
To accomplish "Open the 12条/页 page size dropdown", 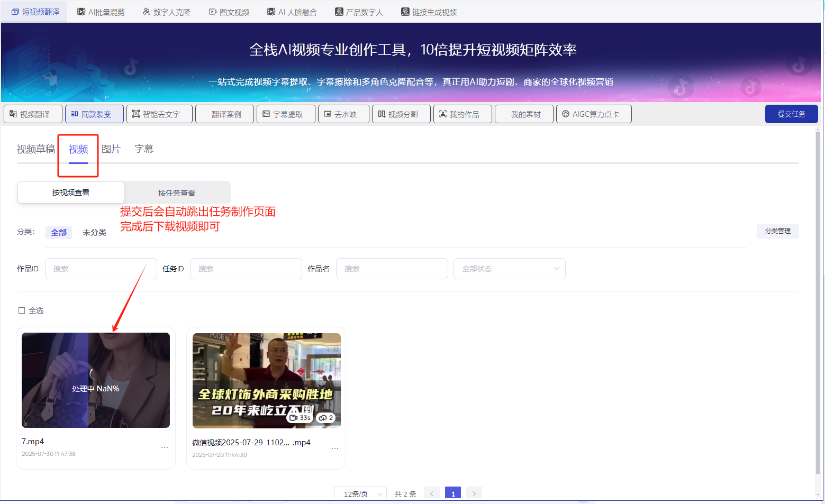I will pyautogui.click(x=360, y=493).
